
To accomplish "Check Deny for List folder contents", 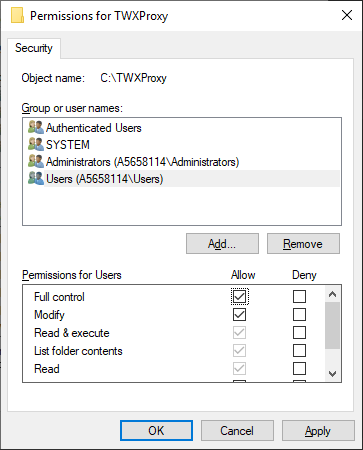I will click(x=299, y=351).
